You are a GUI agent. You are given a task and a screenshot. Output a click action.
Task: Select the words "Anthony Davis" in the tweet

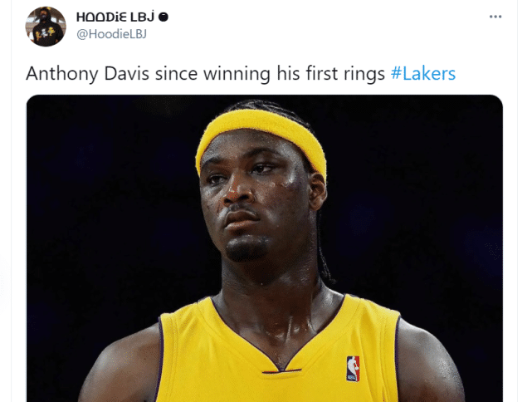[87, 73]
